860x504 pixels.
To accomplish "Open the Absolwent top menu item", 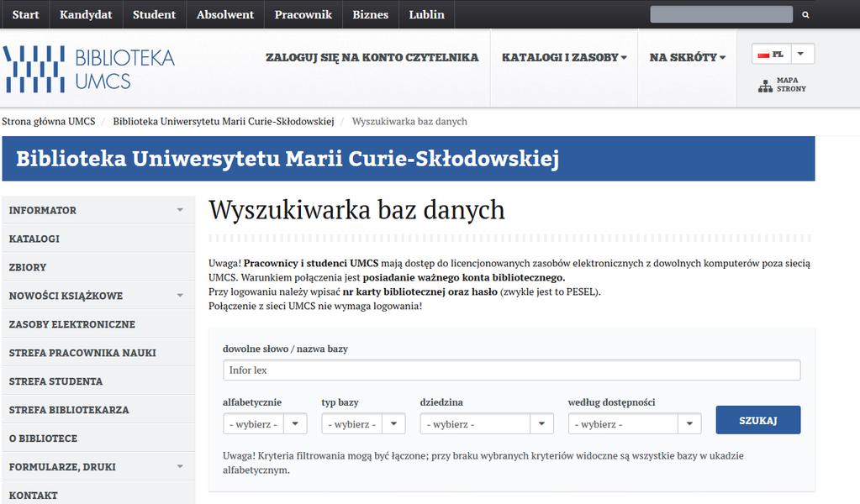I will (224, 14).
